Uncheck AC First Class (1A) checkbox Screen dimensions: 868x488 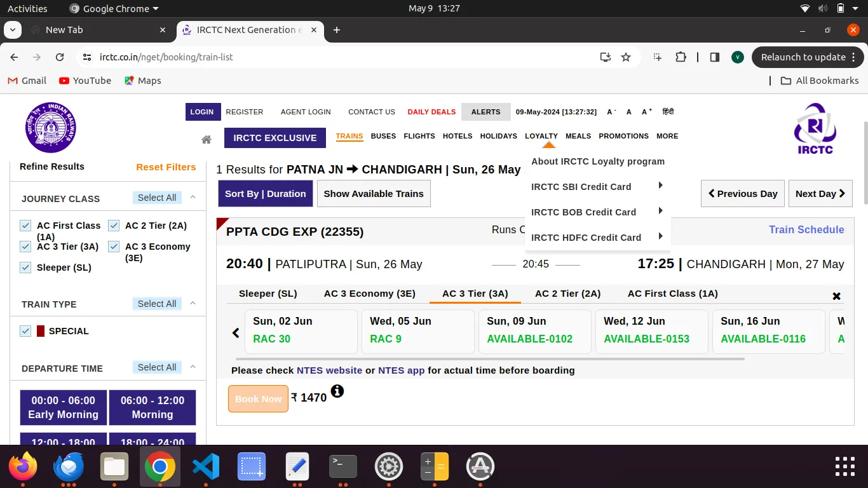pos(25,226)
